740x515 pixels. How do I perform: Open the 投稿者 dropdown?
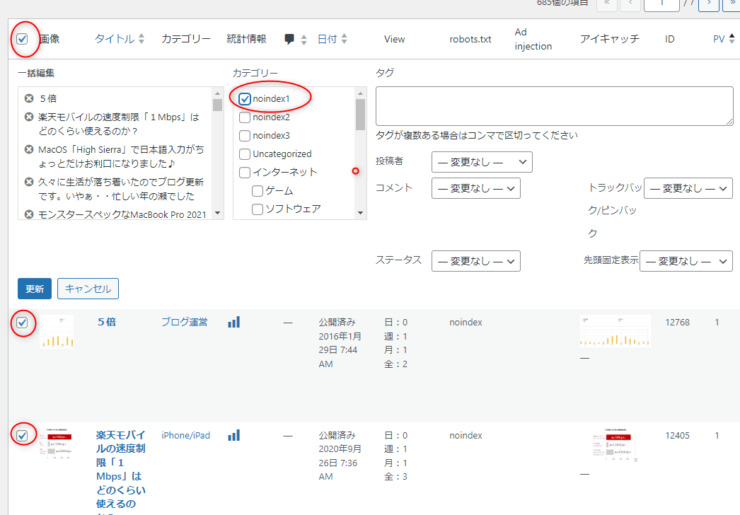pyautogui.click(x=482, y=161)
